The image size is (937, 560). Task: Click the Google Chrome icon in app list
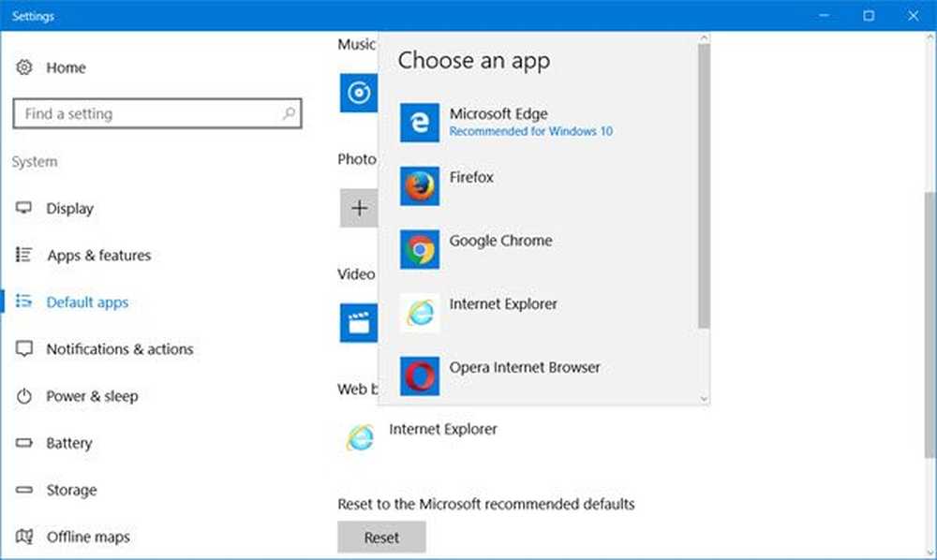(x=420, y=249)
